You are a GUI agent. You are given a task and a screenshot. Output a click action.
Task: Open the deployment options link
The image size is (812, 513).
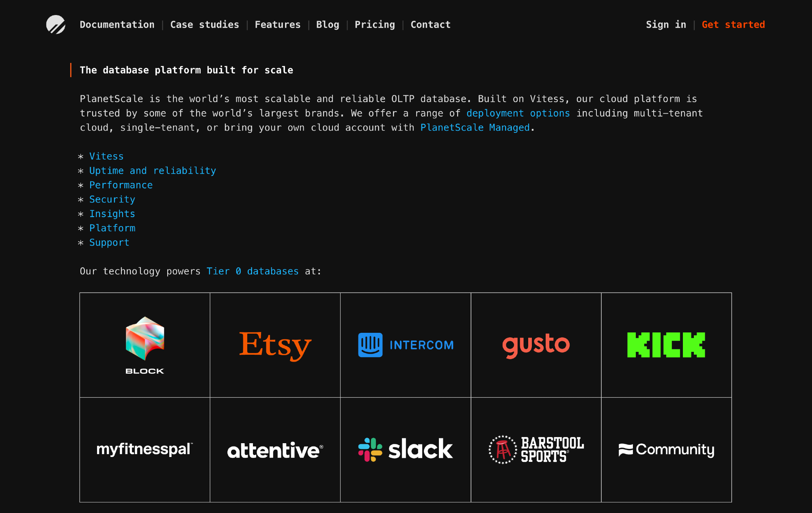518,113
